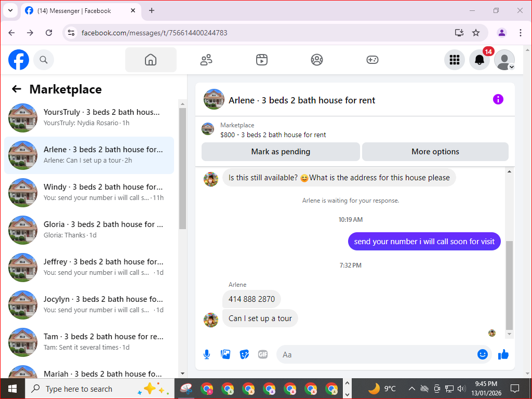Bookmark this page star
This screenshot has height=399, width=532.
click(x=476, y=33)
